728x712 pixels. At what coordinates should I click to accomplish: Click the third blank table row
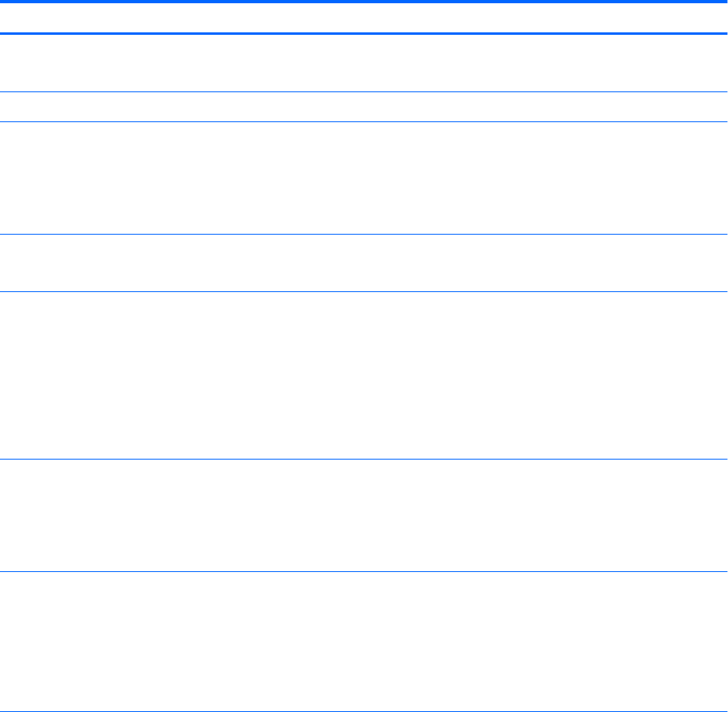[364, 178]
